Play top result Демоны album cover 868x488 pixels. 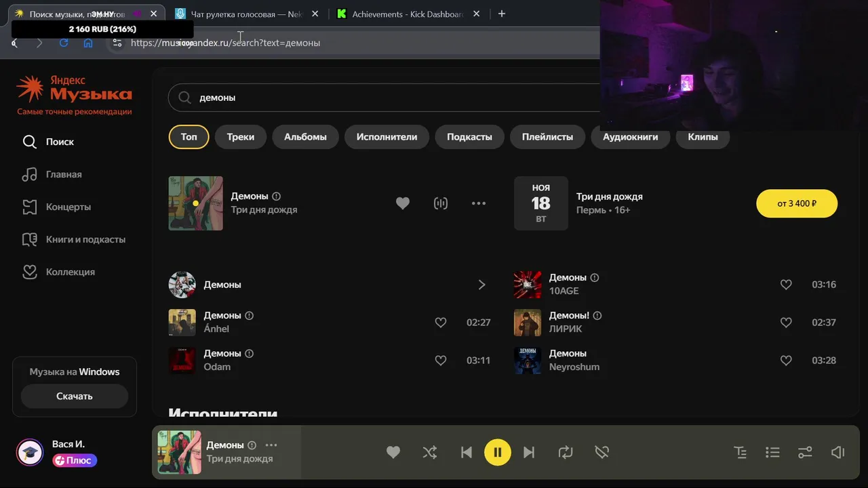[195, 203]
